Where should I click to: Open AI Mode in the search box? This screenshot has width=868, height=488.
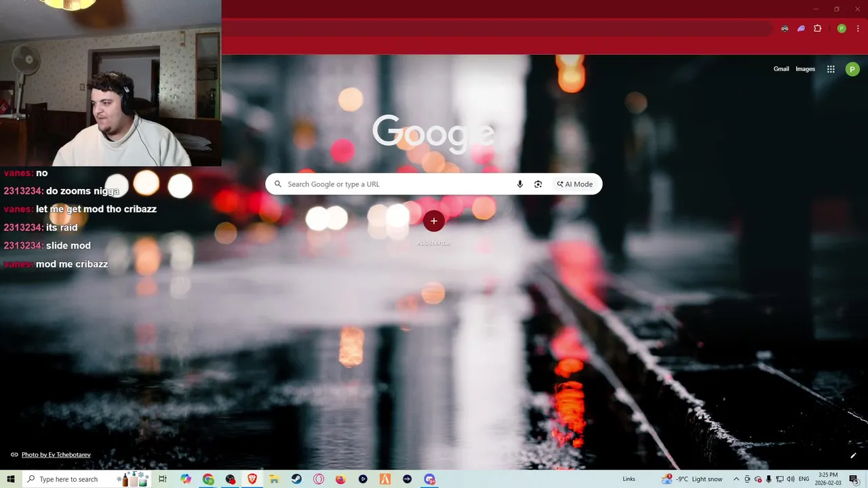[x=575, y=184]
